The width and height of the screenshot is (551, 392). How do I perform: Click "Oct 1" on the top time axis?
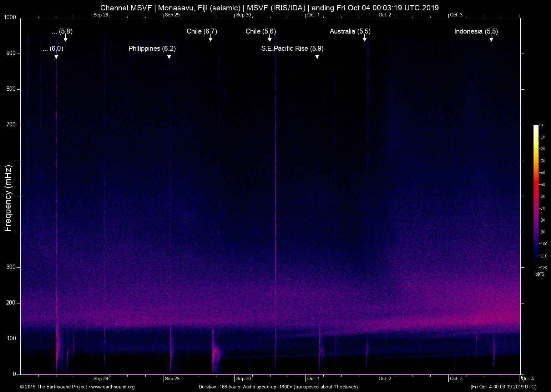pyautogui.click(x=314, y=15)
